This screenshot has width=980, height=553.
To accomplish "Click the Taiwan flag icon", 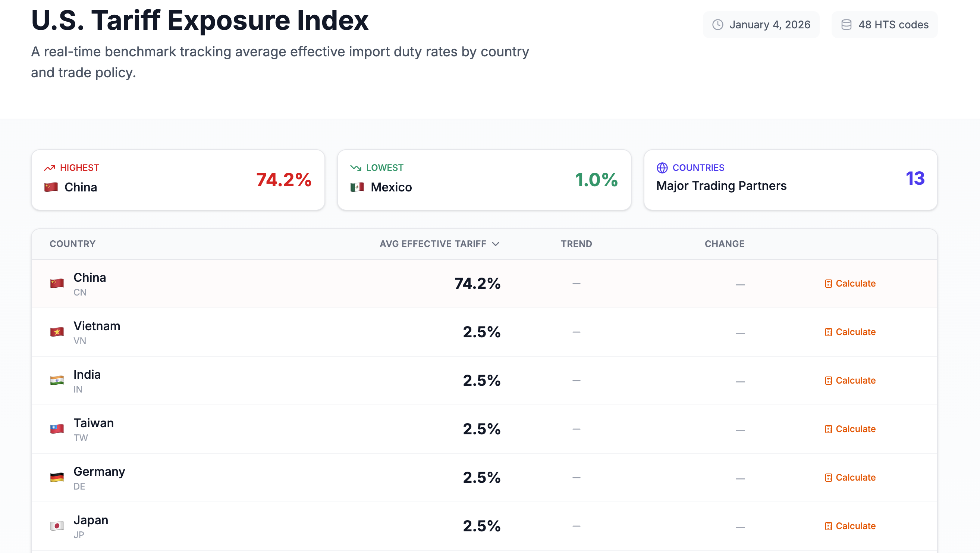I will click(57, 429).
